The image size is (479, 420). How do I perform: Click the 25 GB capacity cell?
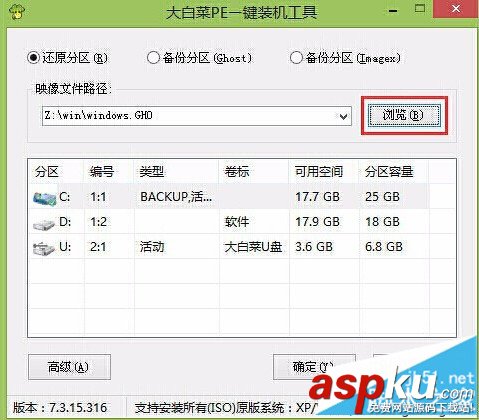[x=382, y=197]
